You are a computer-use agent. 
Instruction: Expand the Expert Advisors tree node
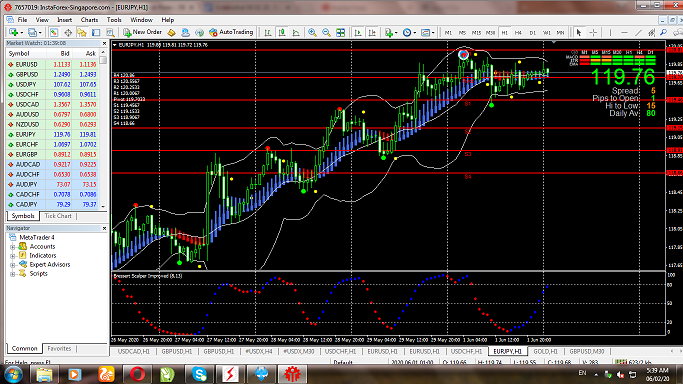(12, 265)
